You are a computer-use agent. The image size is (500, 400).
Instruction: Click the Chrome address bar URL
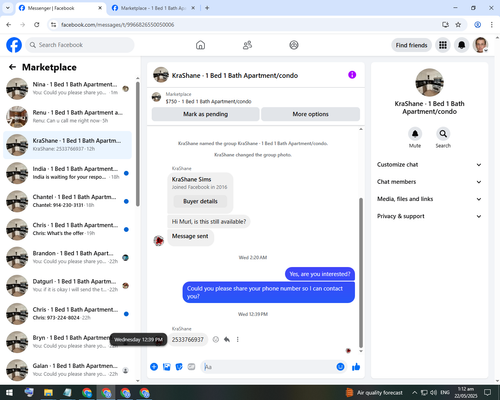pyautogui.click(x=117, y=25)
